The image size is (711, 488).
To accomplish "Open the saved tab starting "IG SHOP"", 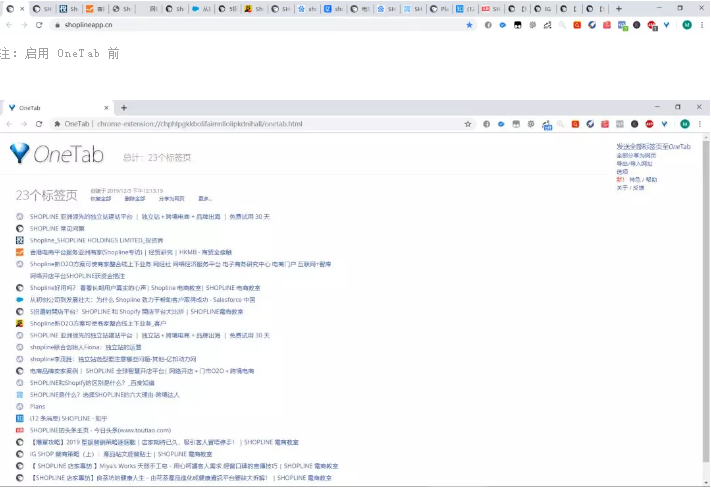I will (x=121, y=454).
